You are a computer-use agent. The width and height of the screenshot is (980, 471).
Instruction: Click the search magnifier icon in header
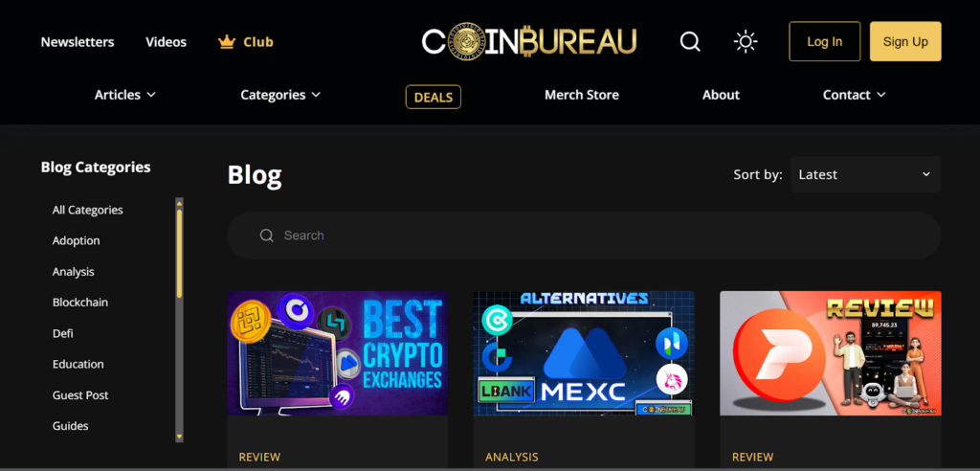click(x=690, y=42)
